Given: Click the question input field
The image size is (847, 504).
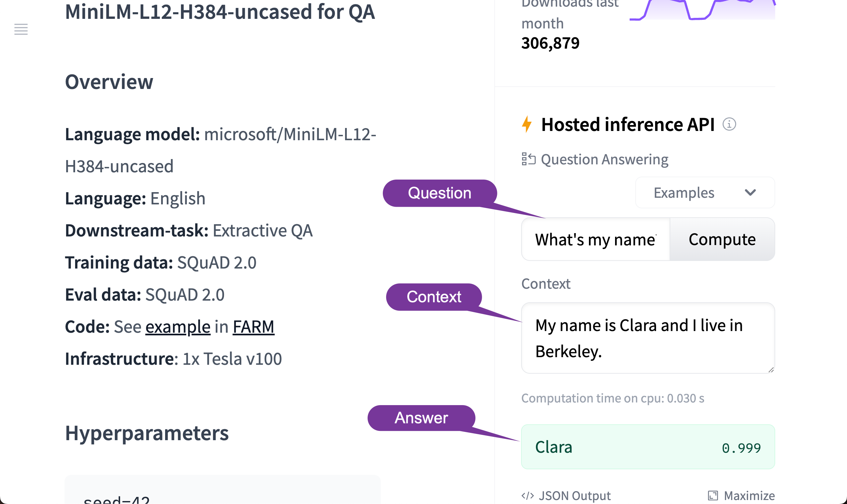Looking at the screenshot, I should [595, 239].
